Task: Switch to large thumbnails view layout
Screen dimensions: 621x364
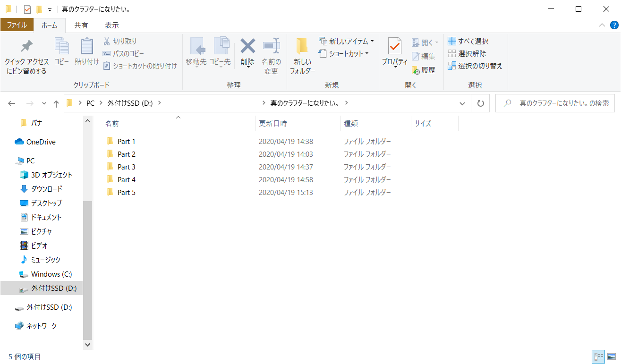Action: (611, 357)
